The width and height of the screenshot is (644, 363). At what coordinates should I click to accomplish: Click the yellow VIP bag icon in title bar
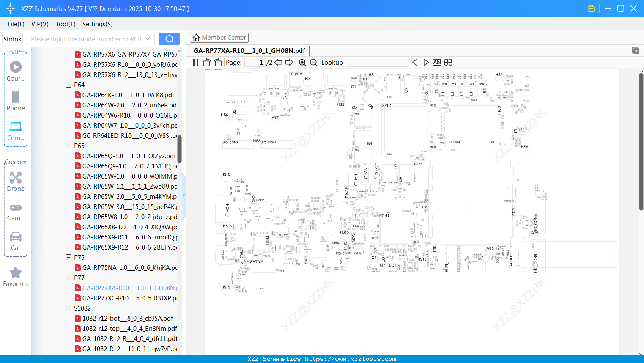tap(591, 8)
